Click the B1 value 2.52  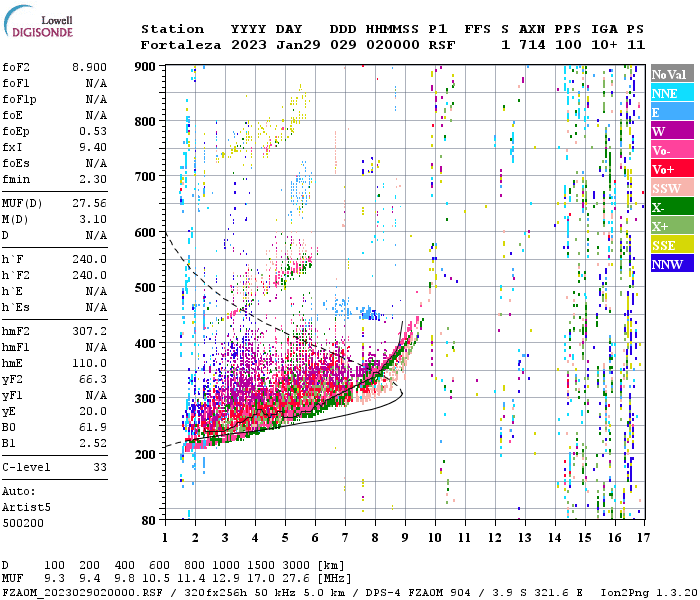click(x=93, y=443)
